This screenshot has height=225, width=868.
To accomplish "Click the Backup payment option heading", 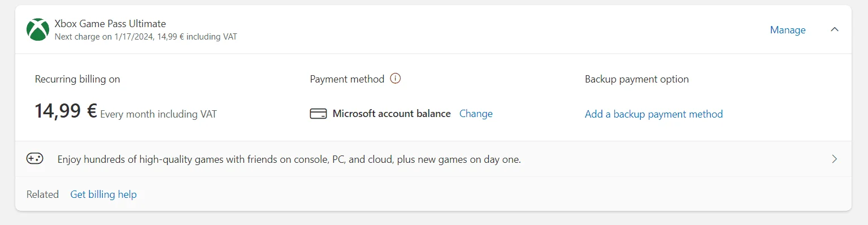I will pos(637,79).
